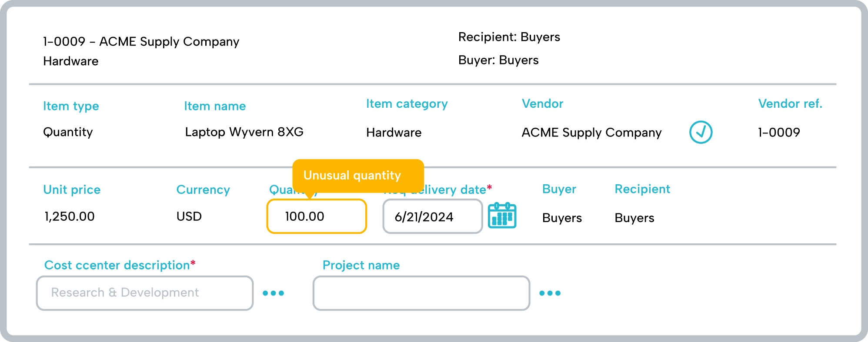Open cost center lookup ellipsis
The image size is (868, 342).
point(273,293)
